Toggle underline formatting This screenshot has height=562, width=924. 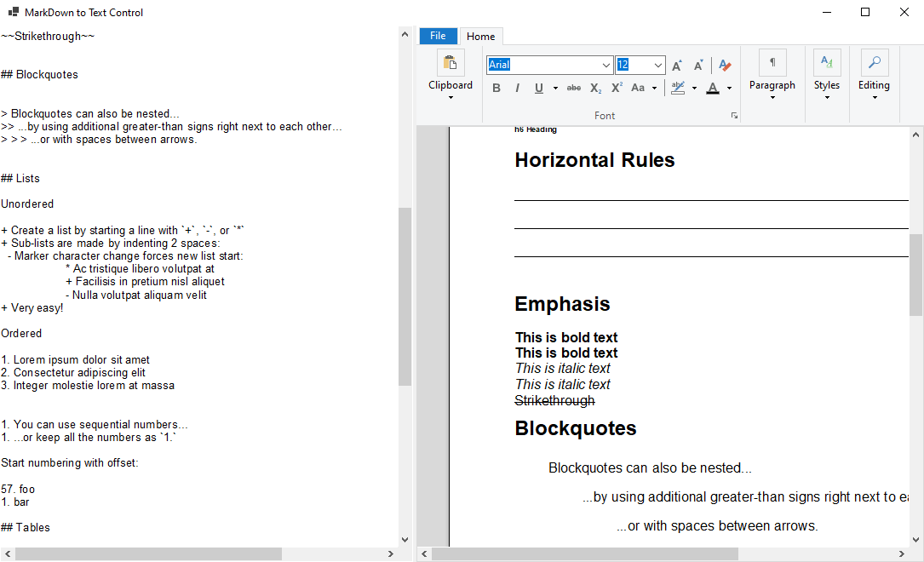point(538,87)
